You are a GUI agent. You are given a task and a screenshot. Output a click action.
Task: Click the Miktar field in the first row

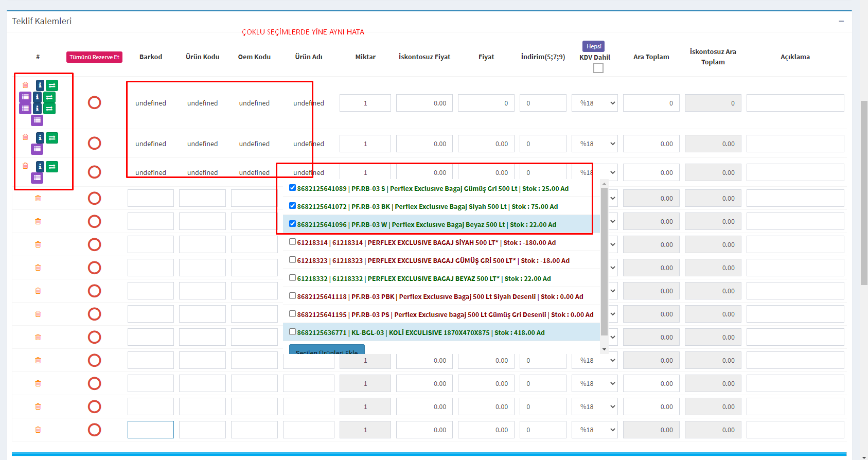(365, 103)
